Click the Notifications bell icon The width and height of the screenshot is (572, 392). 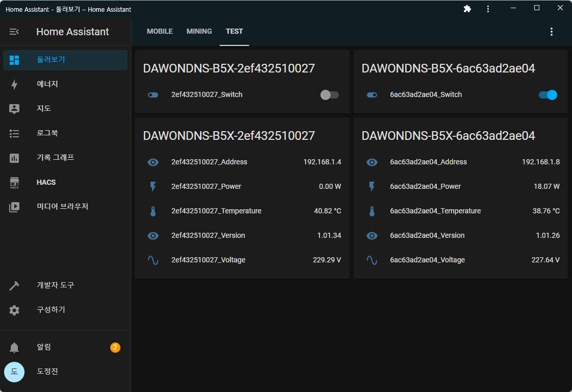[14, 348]
